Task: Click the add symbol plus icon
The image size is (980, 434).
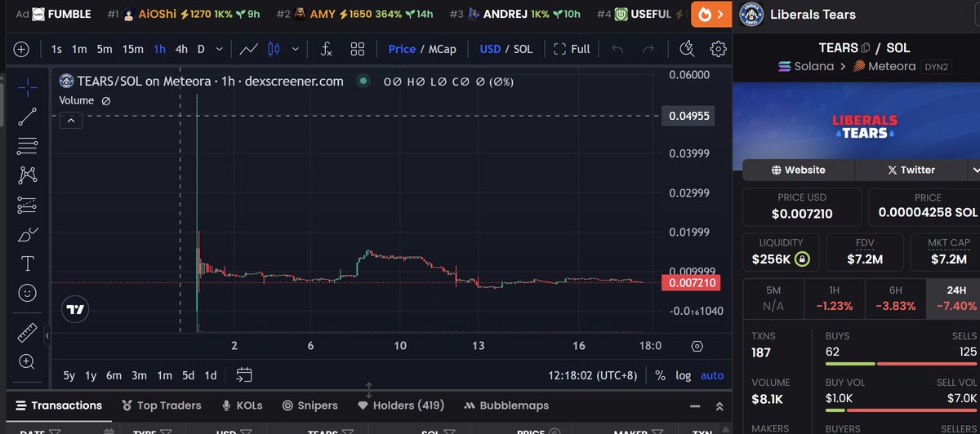Action: point(21,49)
